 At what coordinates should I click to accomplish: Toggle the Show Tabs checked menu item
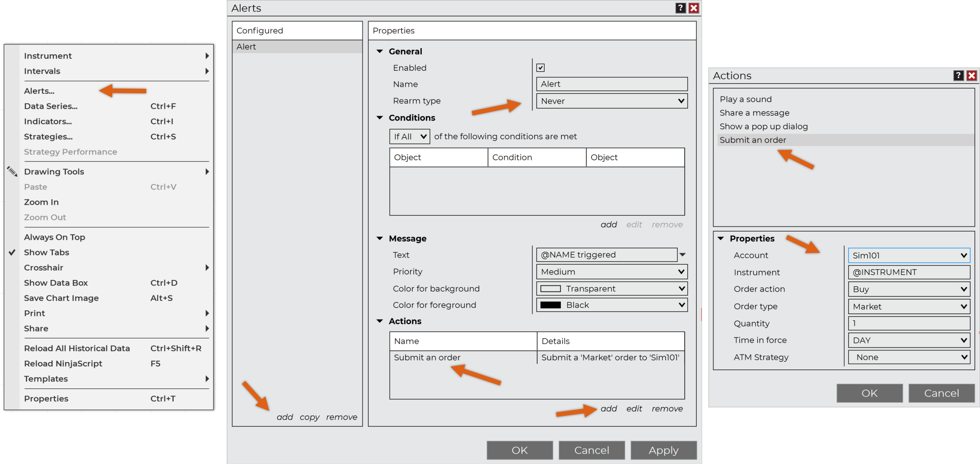pos(47,252)
